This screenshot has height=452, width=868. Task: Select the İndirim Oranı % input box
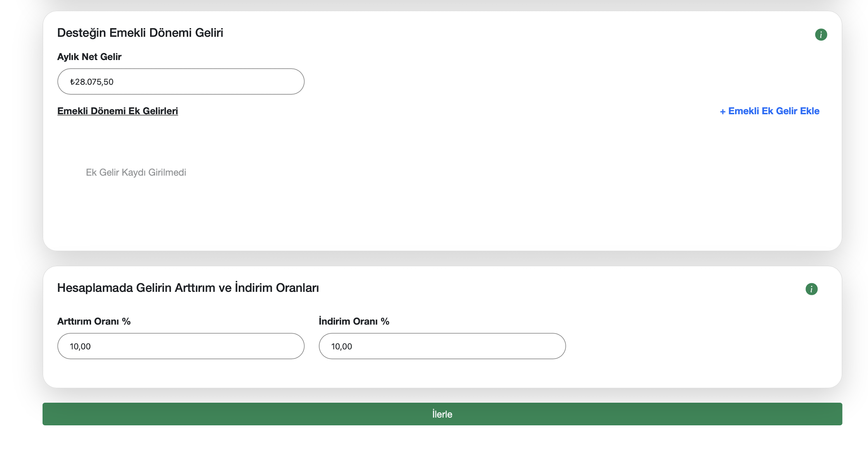pyautogui.click(x=442, y=346)
